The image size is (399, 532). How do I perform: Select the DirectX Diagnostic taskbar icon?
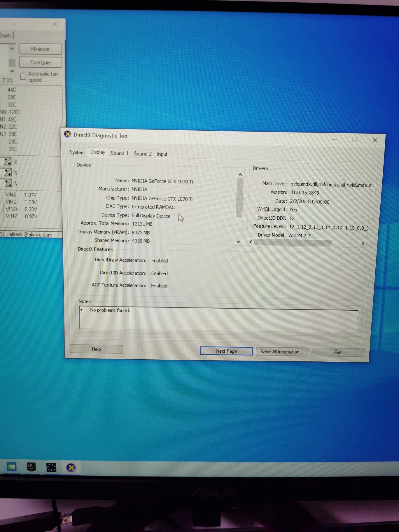pyautogui.click(x=71, y=468)
